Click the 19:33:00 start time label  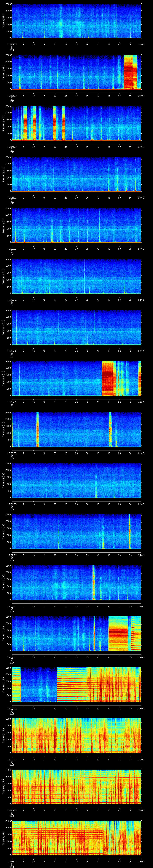(12, 606)
